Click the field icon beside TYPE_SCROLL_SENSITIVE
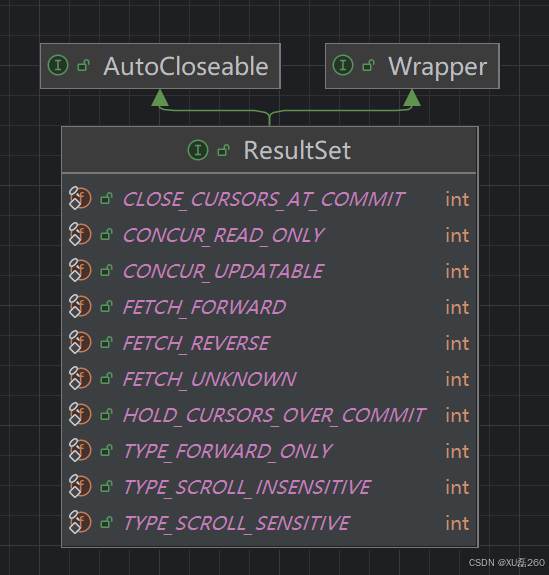Screen dimensions: 549x575 point(80,522)
